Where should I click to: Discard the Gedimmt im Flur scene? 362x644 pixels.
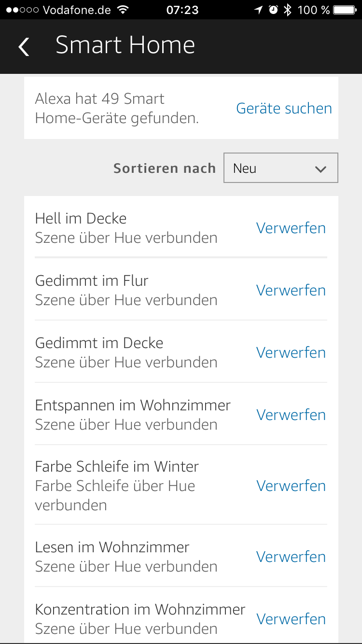click(x=291, y=290)
